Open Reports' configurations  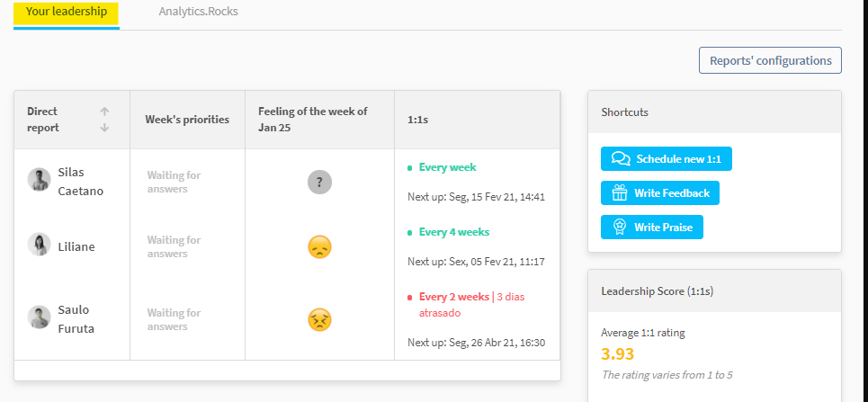(770, 60)
